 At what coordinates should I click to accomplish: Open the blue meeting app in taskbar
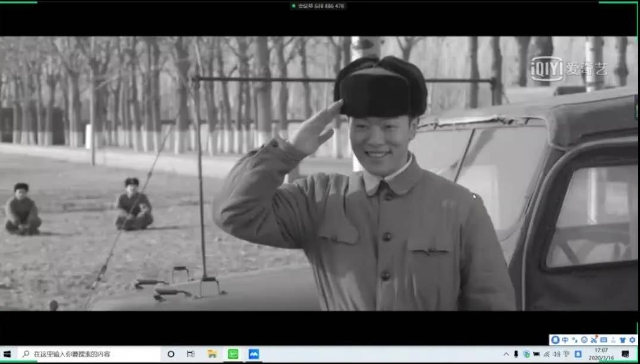click(x=254, y=354)
